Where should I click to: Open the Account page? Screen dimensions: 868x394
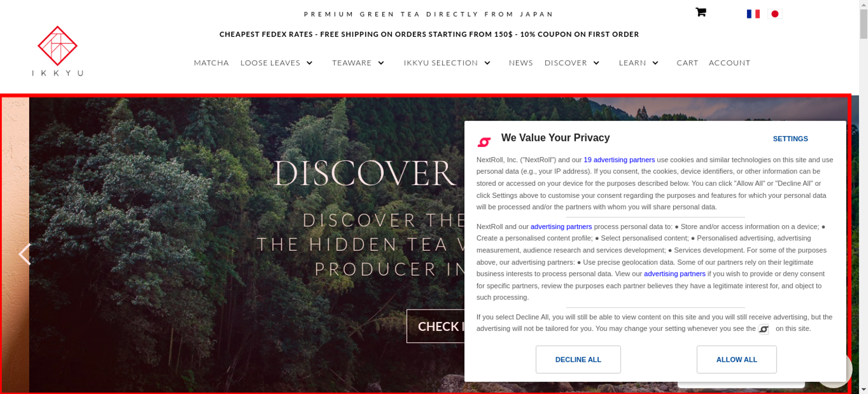730,63
